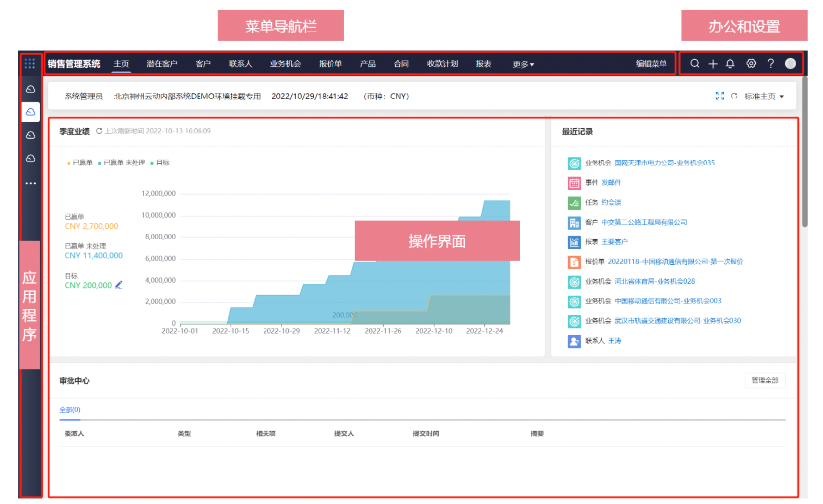Open the 标准主页 dropdown
Screen dimensions: 823x504
[764, 96]
